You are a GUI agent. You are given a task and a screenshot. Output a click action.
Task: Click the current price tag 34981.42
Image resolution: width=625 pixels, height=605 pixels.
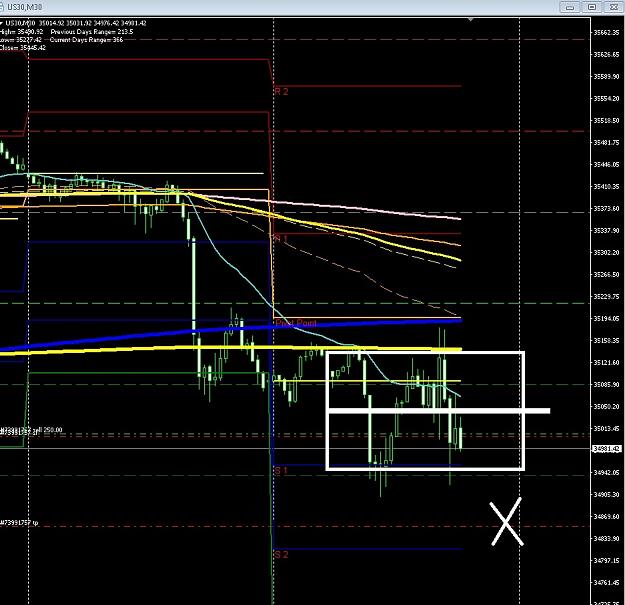coord(607,449)
